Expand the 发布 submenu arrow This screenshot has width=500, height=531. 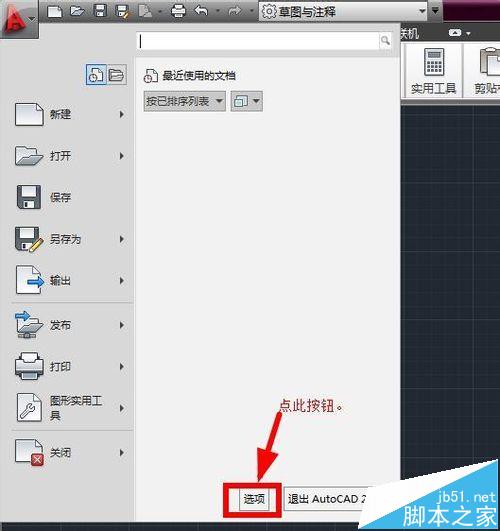coord(122,325)
